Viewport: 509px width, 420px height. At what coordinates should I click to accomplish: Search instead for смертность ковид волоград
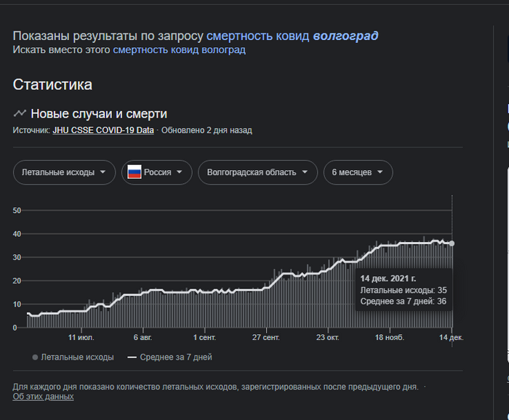179,50
